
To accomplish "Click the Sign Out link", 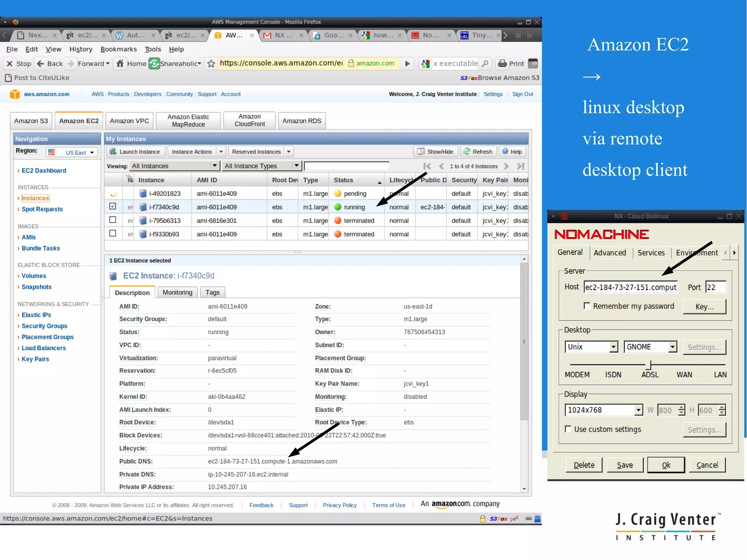I will tap(522, 94).
